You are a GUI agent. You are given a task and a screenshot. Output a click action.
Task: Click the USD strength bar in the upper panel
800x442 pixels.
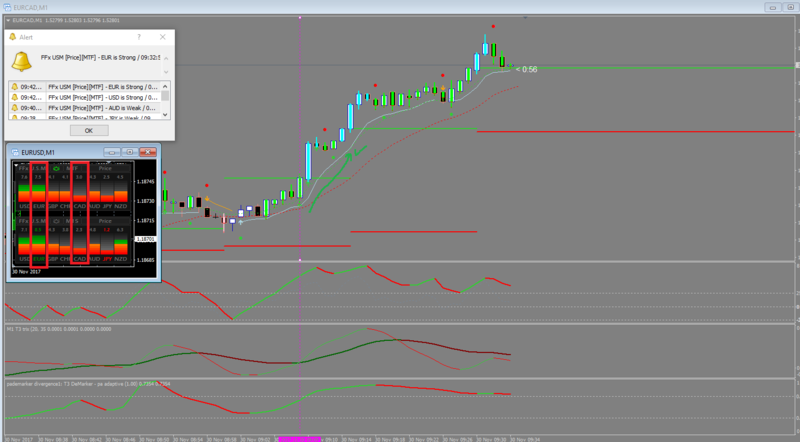(23, 193)
